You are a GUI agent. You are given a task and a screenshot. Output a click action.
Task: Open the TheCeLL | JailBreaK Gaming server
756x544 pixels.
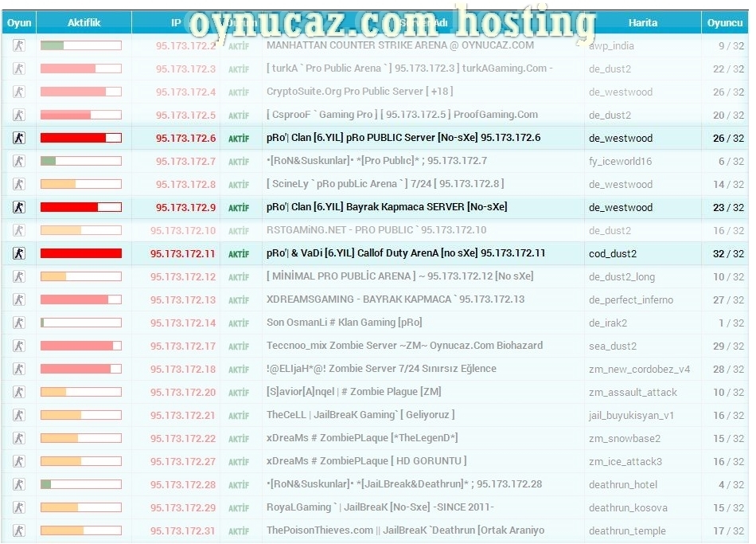pos(360,415)
